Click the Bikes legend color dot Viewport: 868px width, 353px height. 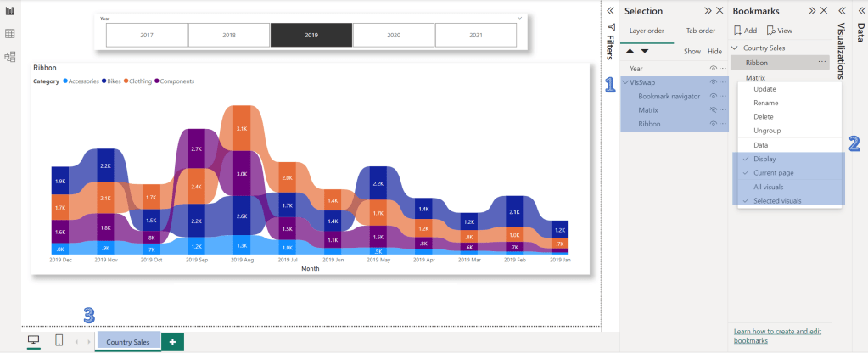[x=104, y=81]
